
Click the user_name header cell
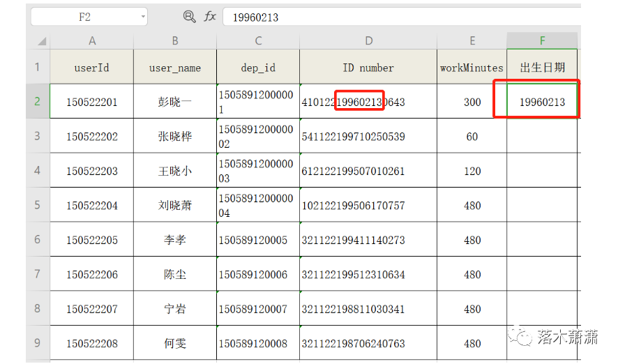(175, 67)
